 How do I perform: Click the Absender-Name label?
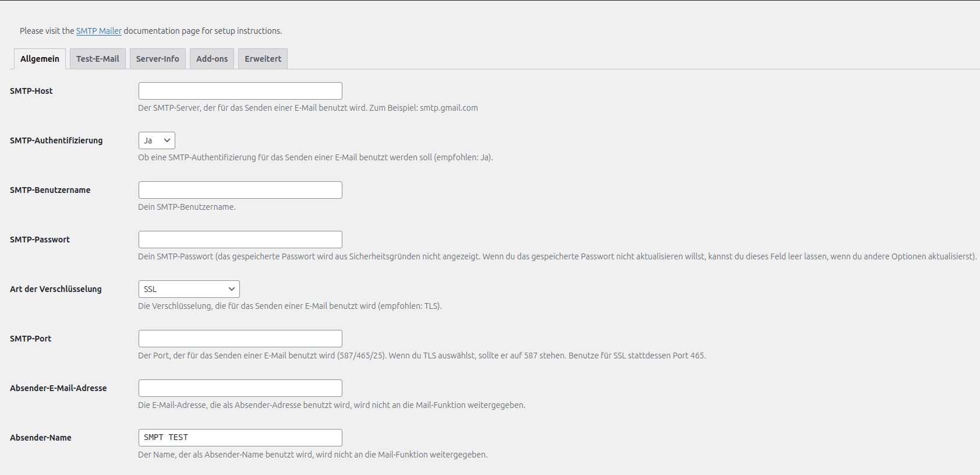pos(41,438)
